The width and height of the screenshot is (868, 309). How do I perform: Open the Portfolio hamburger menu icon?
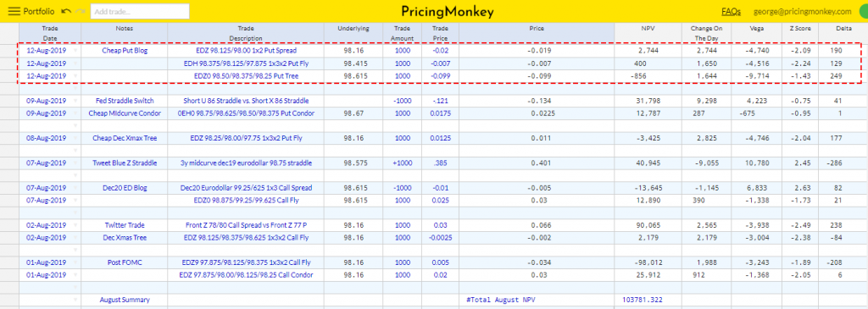tap(14, 11)
